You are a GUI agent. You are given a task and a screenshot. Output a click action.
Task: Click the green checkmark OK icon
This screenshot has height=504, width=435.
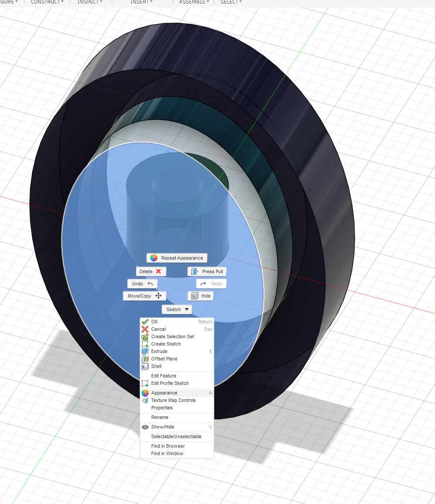pos(145,322)
